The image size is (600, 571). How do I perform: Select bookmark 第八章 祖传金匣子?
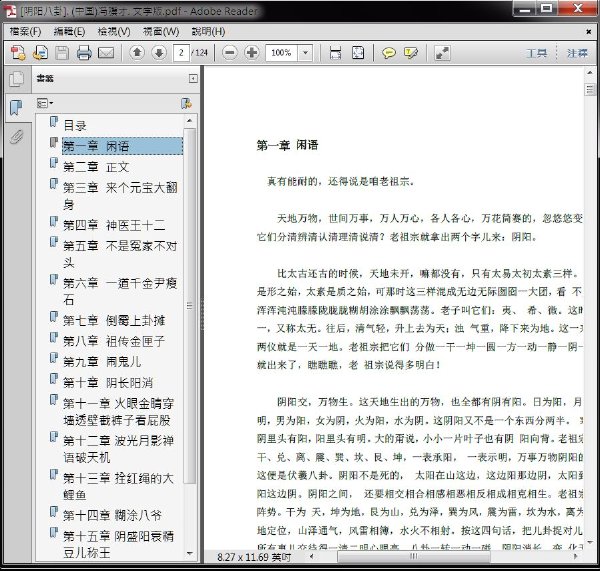pos(114,341)
